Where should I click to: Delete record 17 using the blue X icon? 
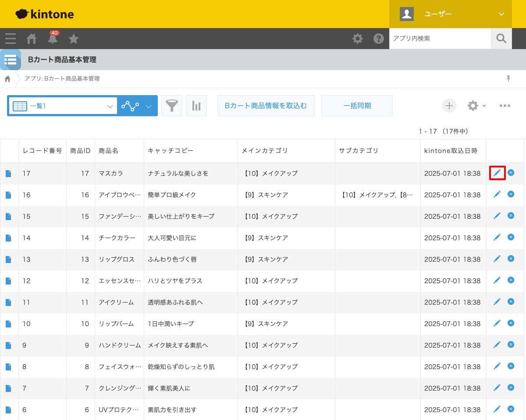(511, 173)
